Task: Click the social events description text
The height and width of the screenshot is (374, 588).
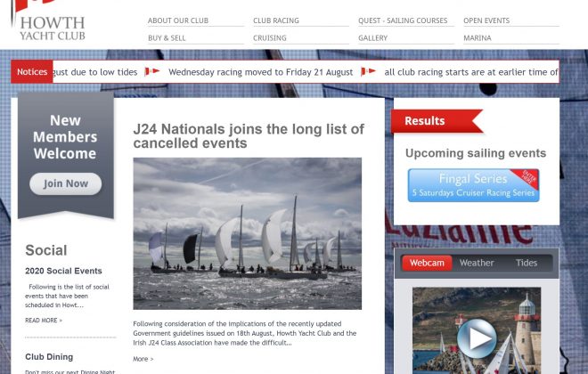Action: (x=67, y=296)
